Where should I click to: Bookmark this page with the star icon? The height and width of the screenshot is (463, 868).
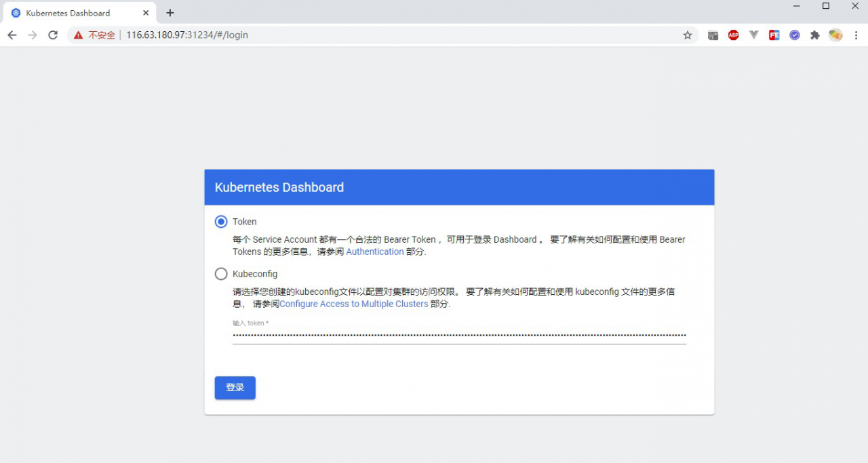click(x=688, y=35)
